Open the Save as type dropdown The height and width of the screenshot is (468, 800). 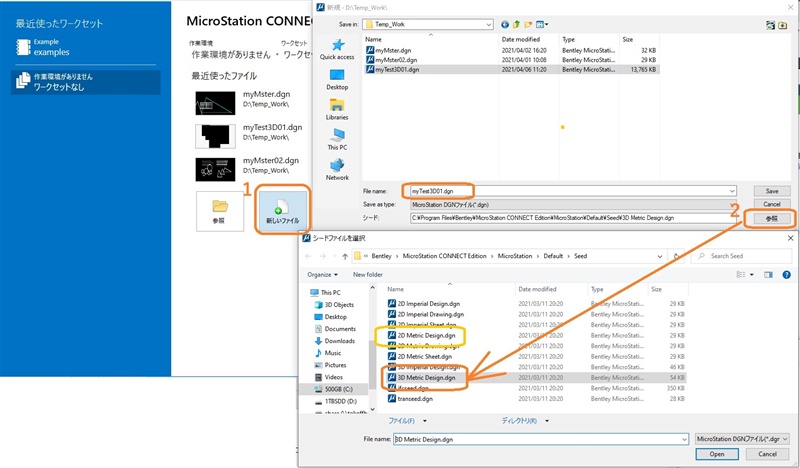coord(574,205)
